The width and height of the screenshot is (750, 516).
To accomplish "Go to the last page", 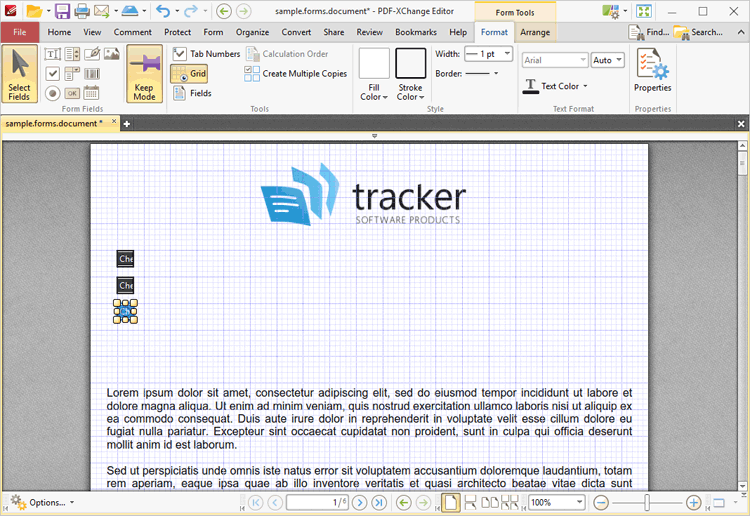I will pyautogui.click(x=379, y=502).
